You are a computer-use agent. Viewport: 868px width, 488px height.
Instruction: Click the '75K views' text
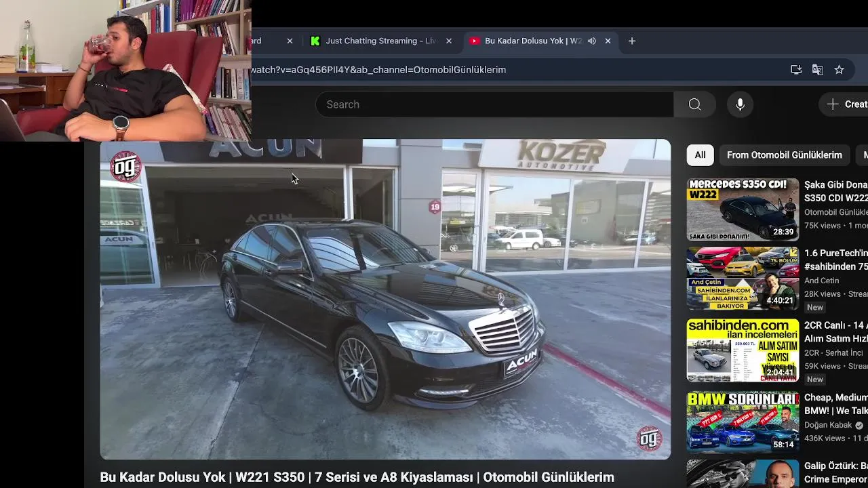point(823,226)
